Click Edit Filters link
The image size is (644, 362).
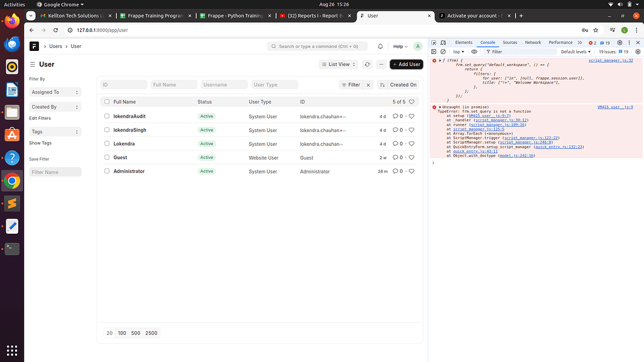click(x=40, y=118)
